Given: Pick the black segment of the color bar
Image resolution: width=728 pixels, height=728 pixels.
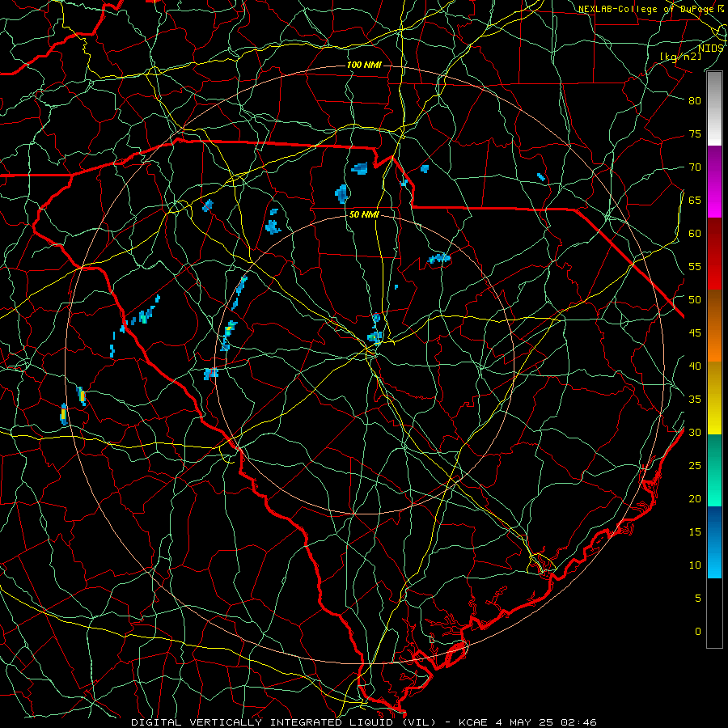Looking at the screenshot, I should point(714,613).
